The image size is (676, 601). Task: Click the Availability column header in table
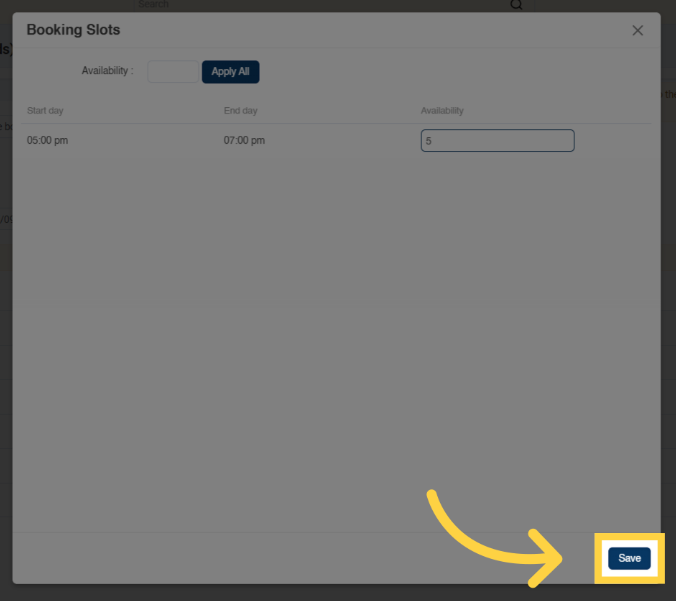click(442, 110)
